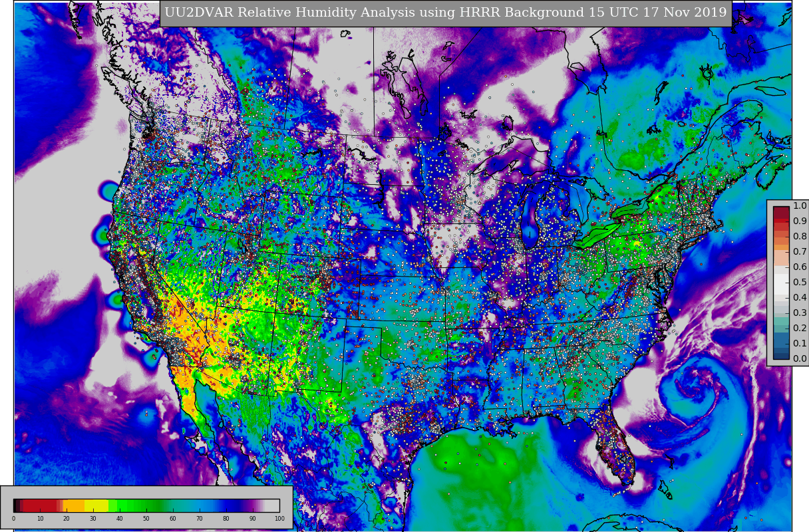This screenshot has height=532, width=809.
Task: Click the '50' tick label on humidity colorbar
Action: pos(146,519)
